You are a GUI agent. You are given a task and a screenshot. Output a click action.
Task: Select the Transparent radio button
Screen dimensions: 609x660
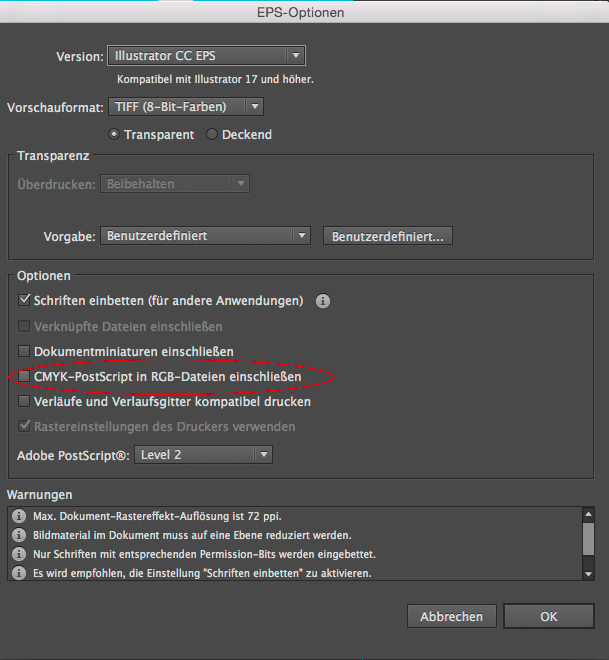[x=114, y=135]
